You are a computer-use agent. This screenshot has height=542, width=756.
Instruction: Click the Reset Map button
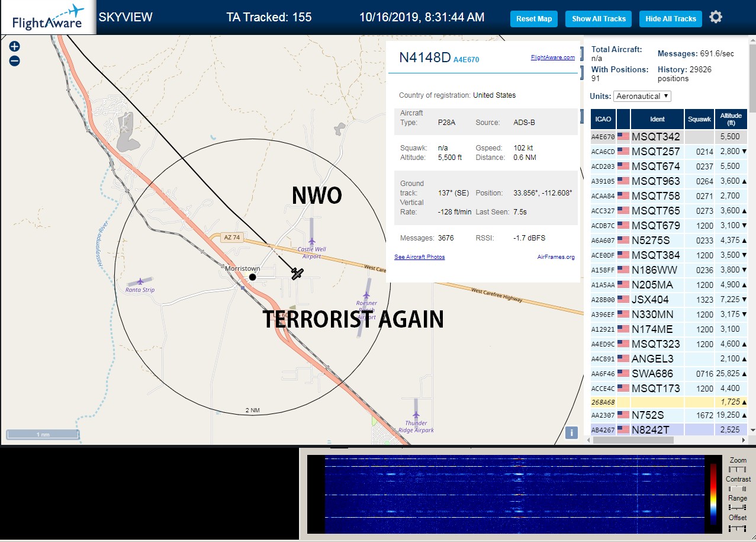click(534, 19)
